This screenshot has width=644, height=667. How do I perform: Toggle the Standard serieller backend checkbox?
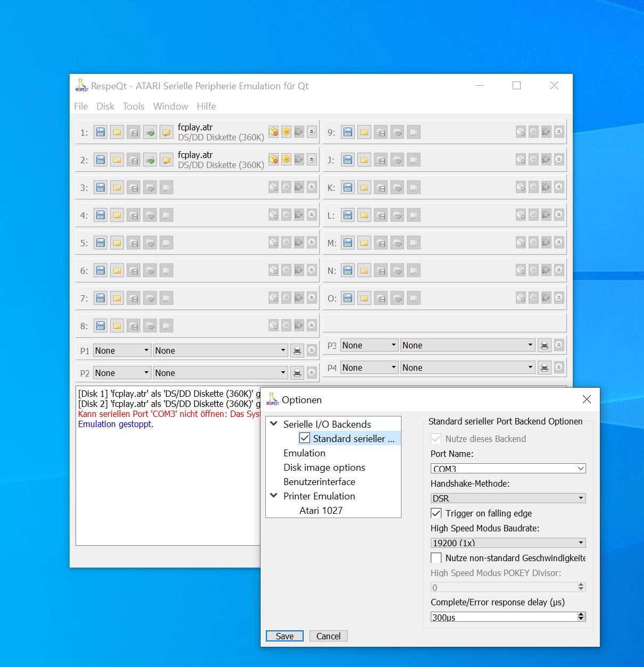(305, 438)
